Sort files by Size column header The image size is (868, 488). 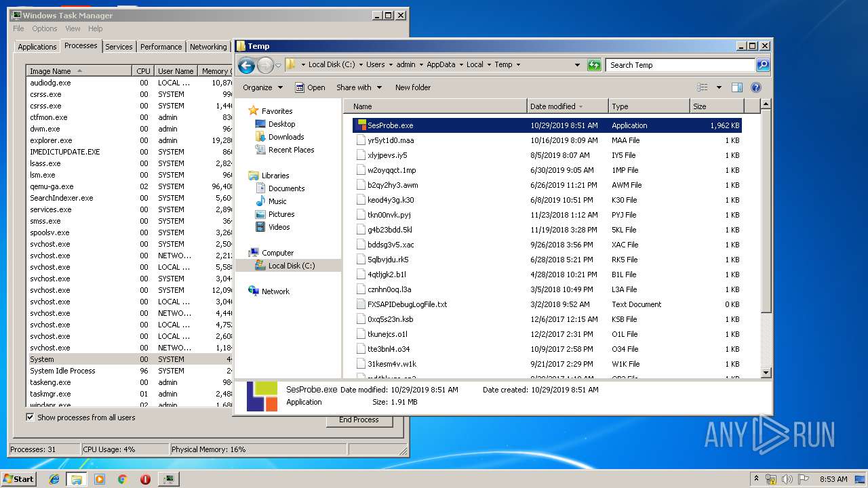click(717, 106)
